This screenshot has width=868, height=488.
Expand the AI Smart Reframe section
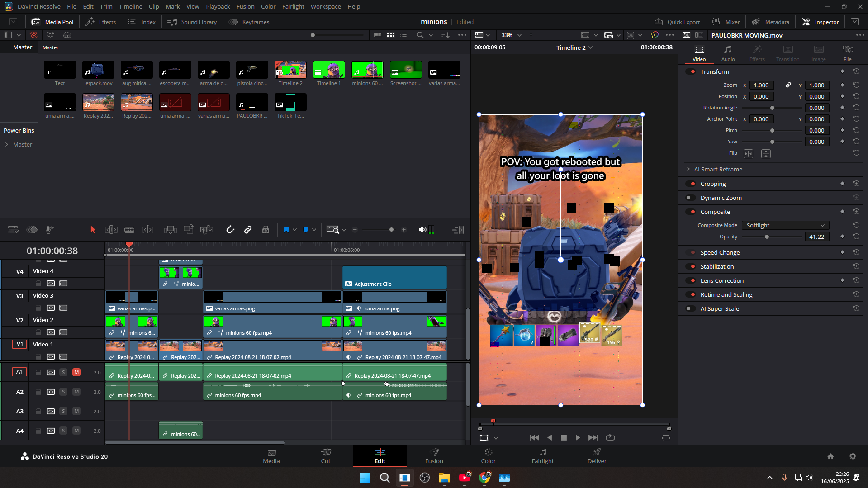[688, 169]
